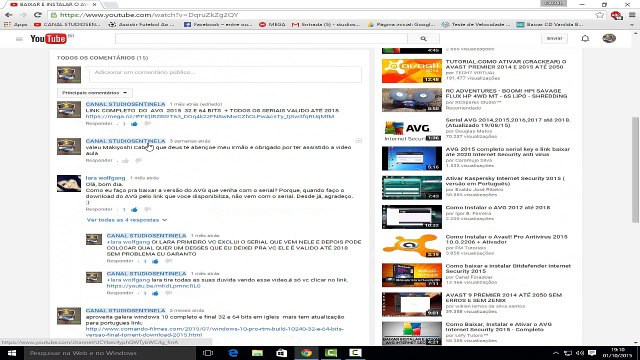The image size is (640, 360).
Task: Open the Avast Premier tutorial thumbnail
Action: pos(411,71)
